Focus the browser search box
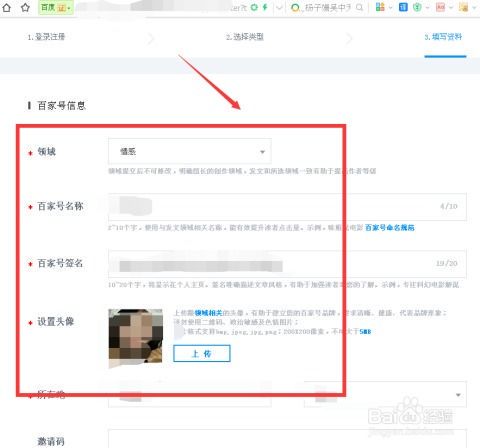 [x=327, y=8]
